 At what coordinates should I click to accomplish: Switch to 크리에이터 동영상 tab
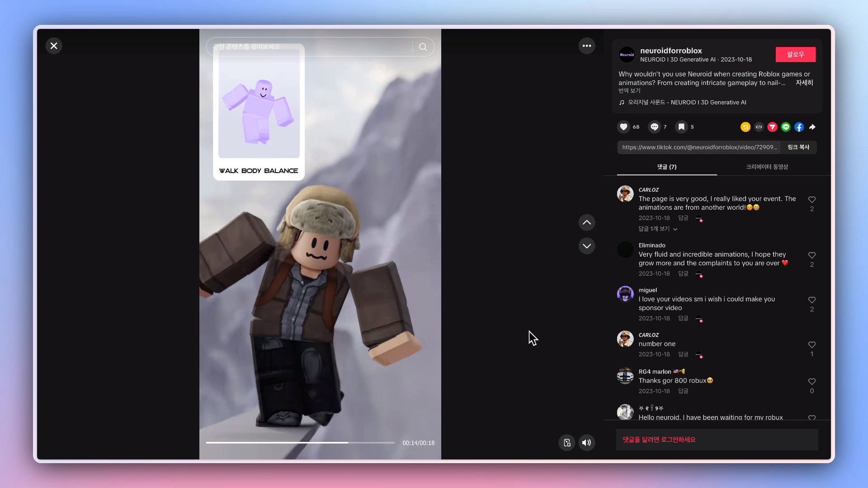pyautogui.click(x=767, y=167)
